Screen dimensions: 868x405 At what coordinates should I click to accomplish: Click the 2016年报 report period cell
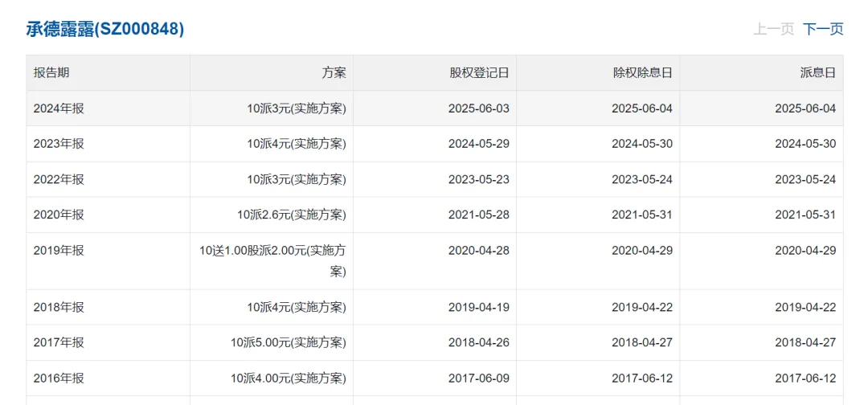pos(59,378)
